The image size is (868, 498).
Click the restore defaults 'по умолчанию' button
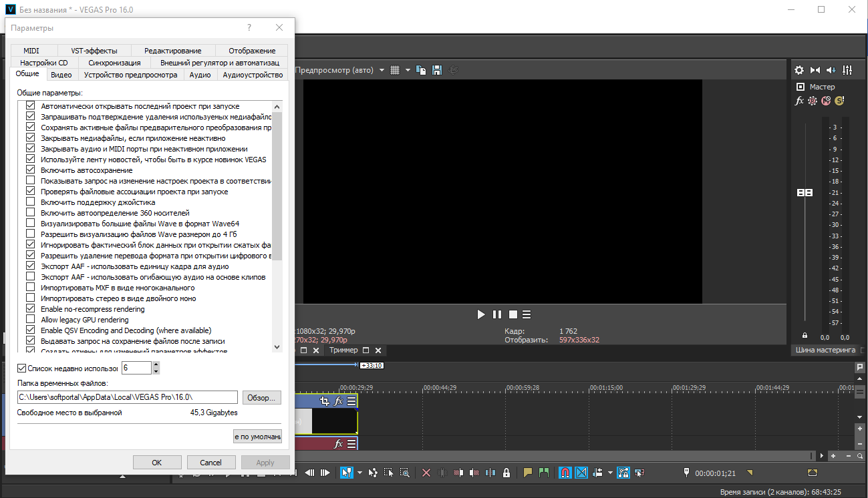click(257, 437)
